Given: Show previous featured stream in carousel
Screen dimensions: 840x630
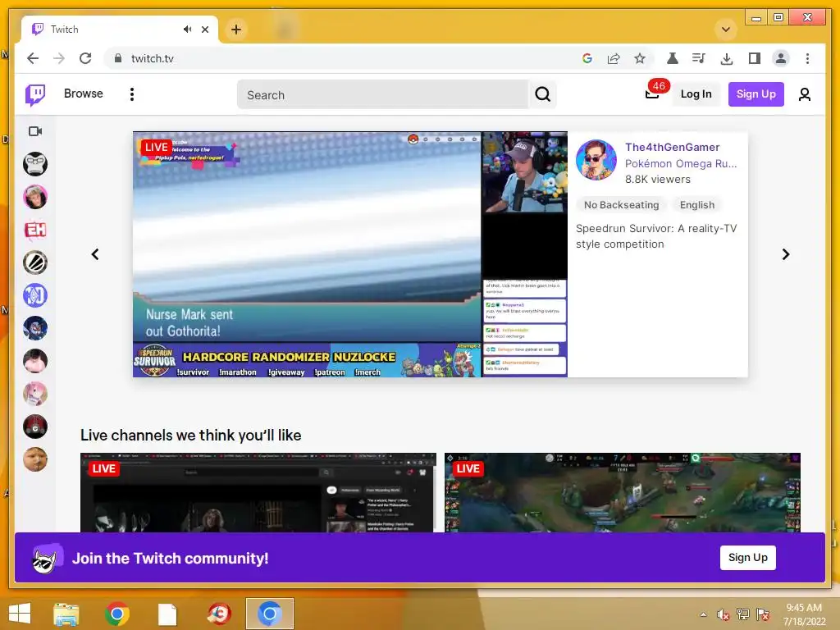Looking at the screenshot, I should pos(95,254).
